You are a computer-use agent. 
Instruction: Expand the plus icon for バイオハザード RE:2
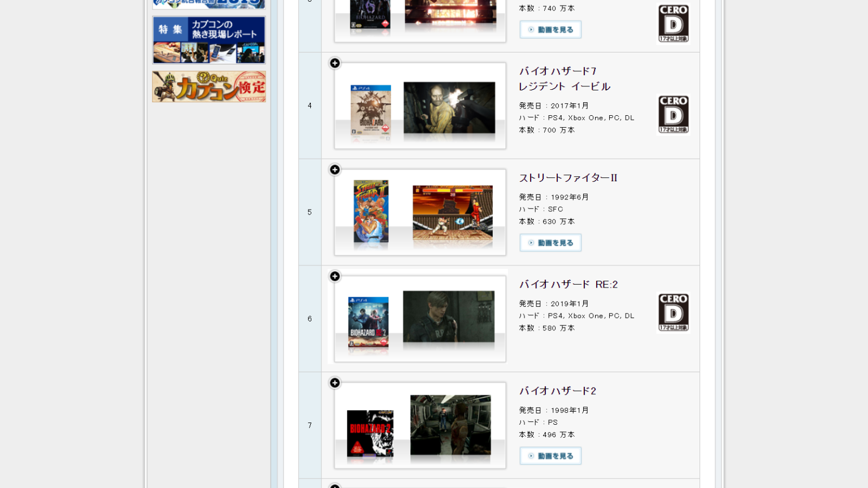tap(335, 276)
